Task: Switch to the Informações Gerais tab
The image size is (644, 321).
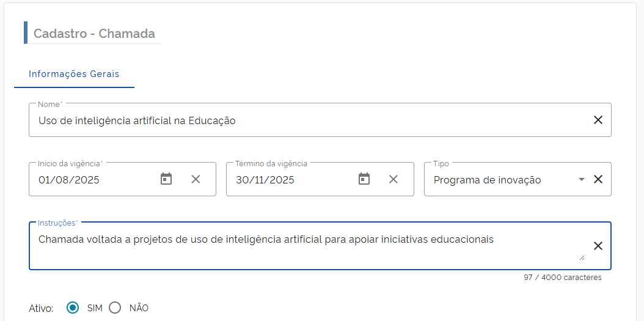Action: point(74,74)
